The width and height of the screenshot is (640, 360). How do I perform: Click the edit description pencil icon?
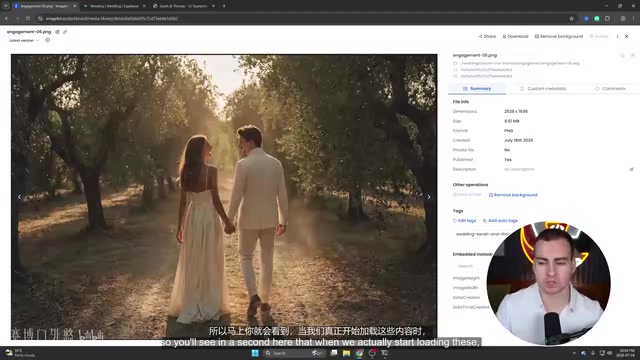(x=631, y=169)
